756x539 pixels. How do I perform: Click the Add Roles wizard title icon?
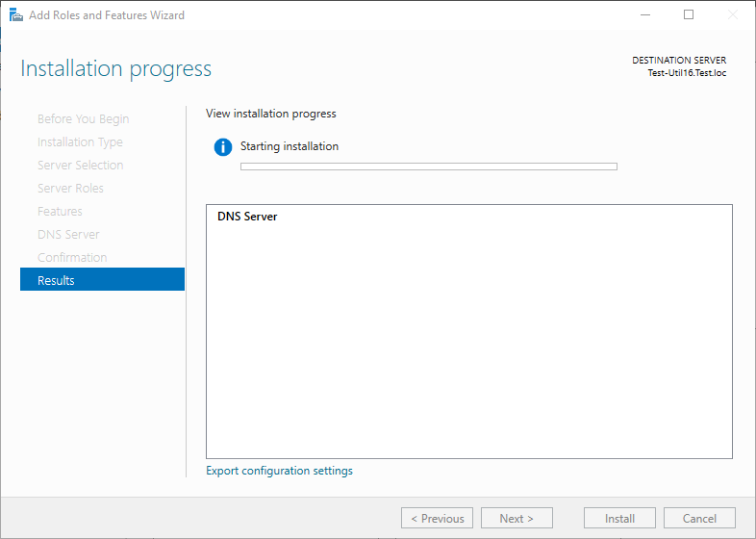tap(16, 15)
